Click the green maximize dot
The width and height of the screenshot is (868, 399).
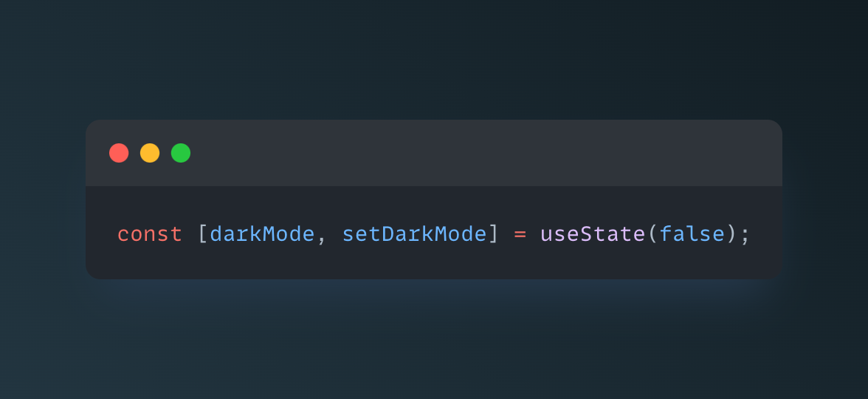[181, 153]
